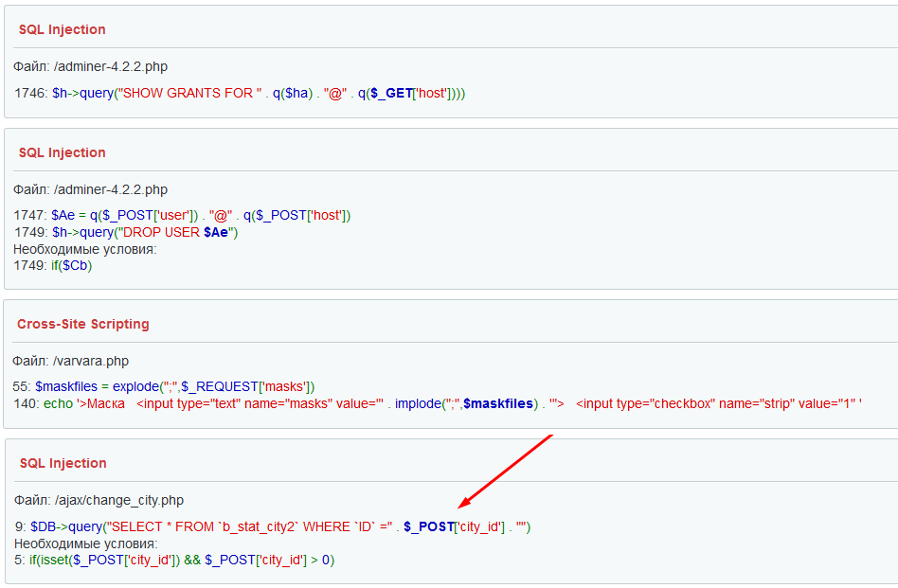Select the condition line "1749: if($Cb)"
The height and width of the screenshot is (588, 898).
(53, 266)
